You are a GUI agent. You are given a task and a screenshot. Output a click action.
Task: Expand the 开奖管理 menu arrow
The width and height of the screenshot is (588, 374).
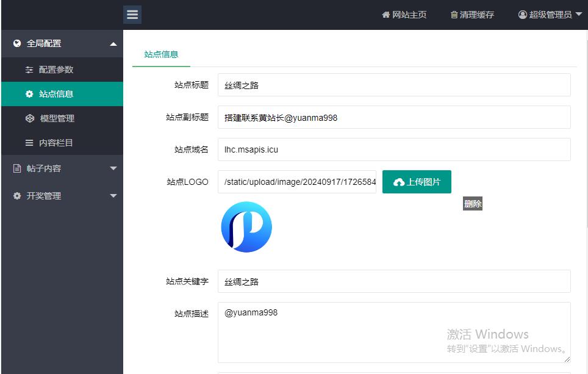[x=113, y=196]
